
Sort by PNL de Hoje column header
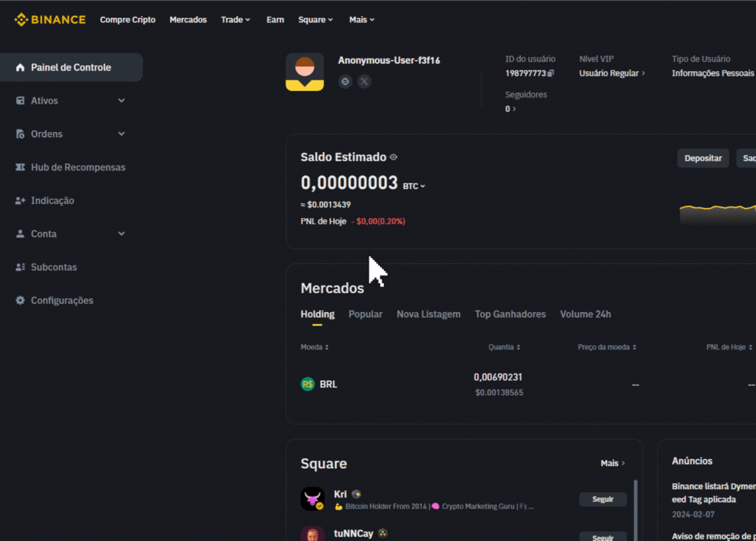(x=729, y=347)
